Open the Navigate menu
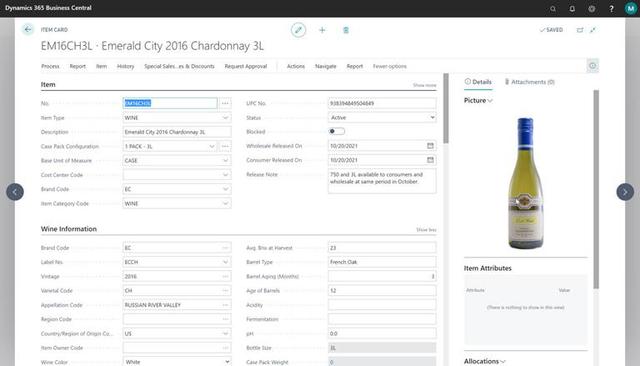This screenshot has height=366, width=640. click(325, 66)
